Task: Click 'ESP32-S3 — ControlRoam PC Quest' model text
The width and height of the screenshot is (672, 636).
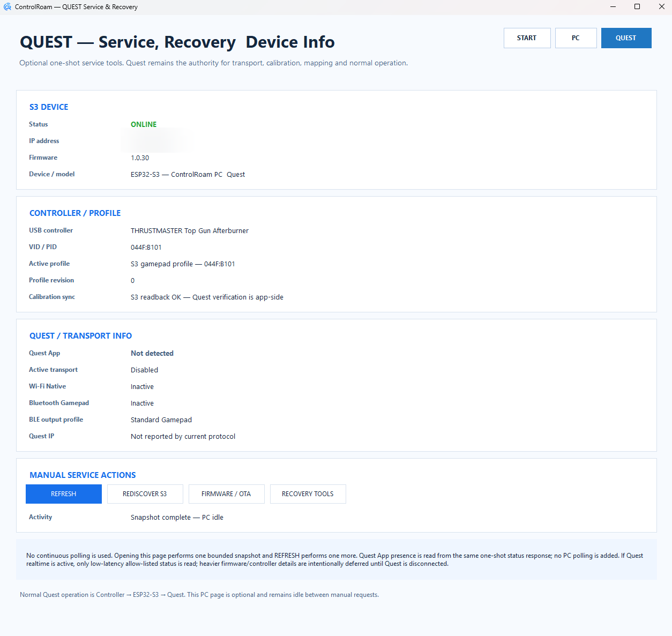Action: click(x=188, y=175)
